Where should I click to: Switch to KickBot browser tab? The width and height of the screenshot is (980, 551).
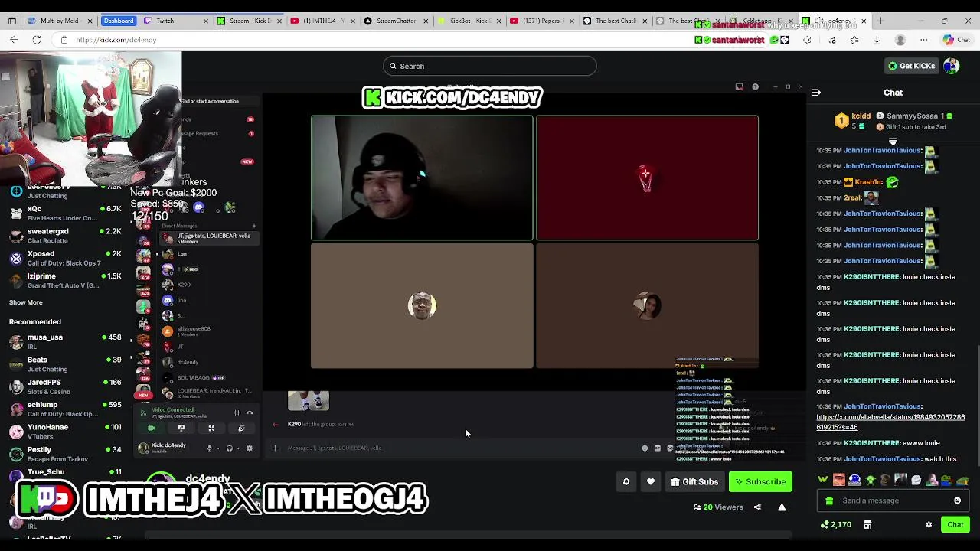point(469,21)
